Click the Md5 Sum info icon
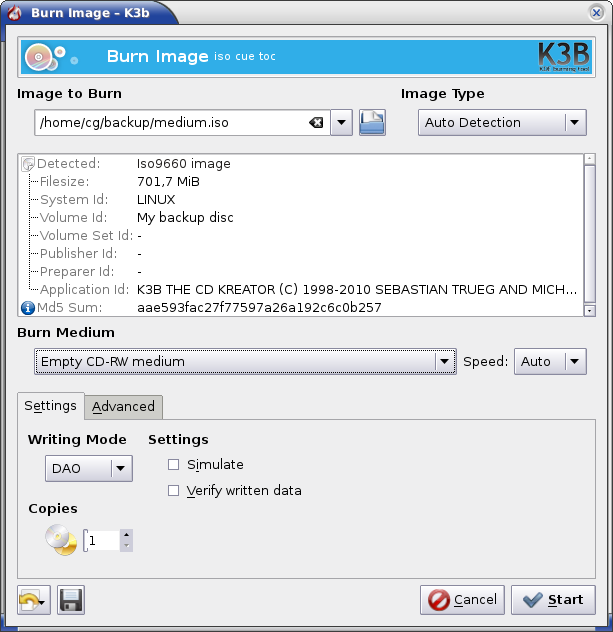Screen dimensions: 613x632 (x=27, y=308)
